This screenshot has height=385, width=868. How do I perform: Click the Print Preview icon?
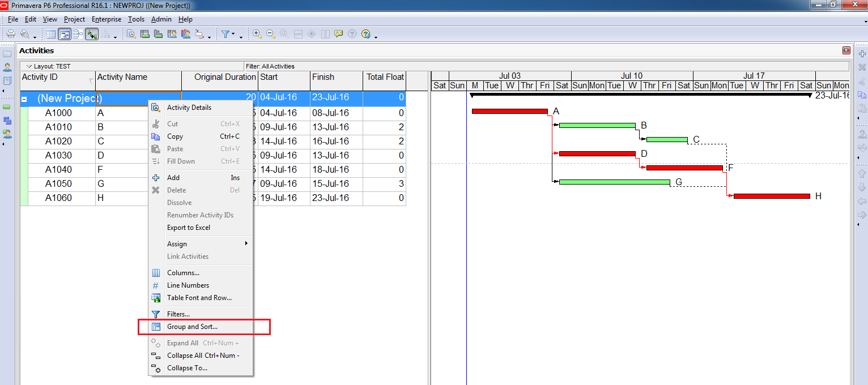coord(24,34)
